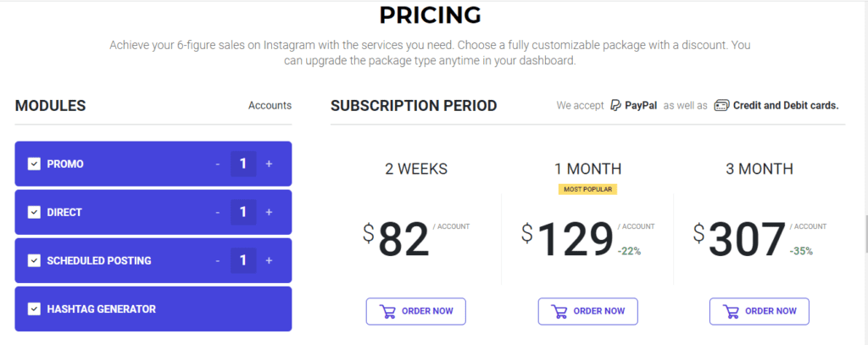Click cart icon in 3 Month order button
Viewport: 868px width, 345px height.
coord(732,311)
